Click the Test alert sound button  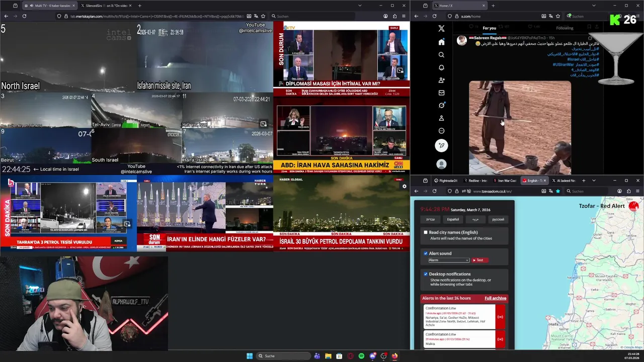[x=478, y=260]
